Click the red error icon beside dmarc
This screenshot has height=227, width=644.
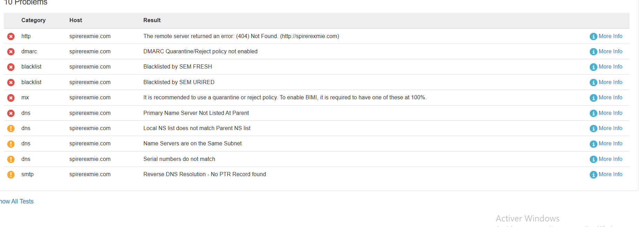11,52
